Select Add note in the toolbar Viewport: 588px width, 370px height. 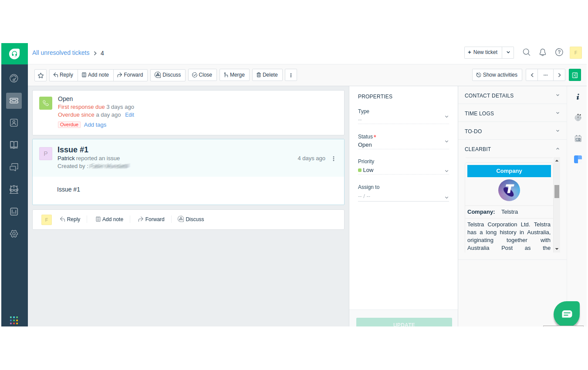(x=95, y=74)
